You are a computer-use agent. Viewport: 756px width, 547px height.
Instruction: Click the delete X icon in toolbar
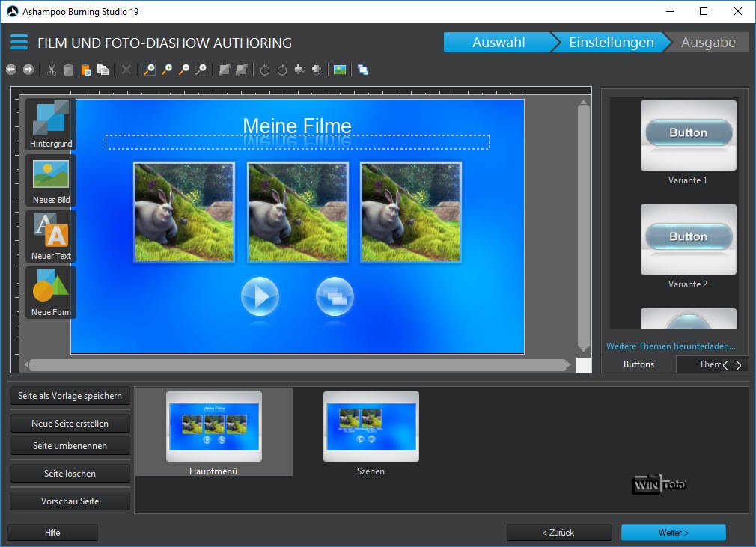click(x=126, y=70)
